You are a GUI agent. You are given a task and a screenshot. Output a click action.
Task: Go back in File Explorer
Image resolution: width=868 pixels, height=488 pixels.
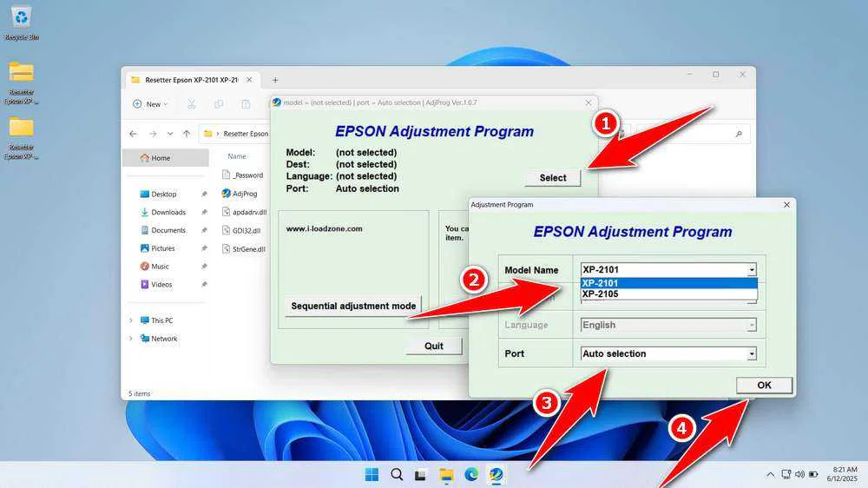coord(133,134)
